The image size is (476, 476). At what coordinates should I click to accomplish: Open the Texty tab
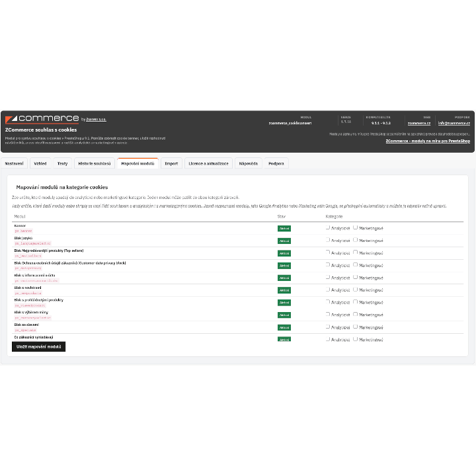pos(63,163)
